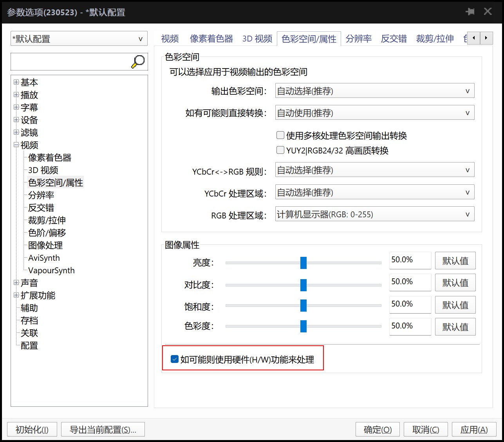
Task: Reset brightness with 亮度 默认值 button
Action: pyautogui.click(x=455, y=261)
